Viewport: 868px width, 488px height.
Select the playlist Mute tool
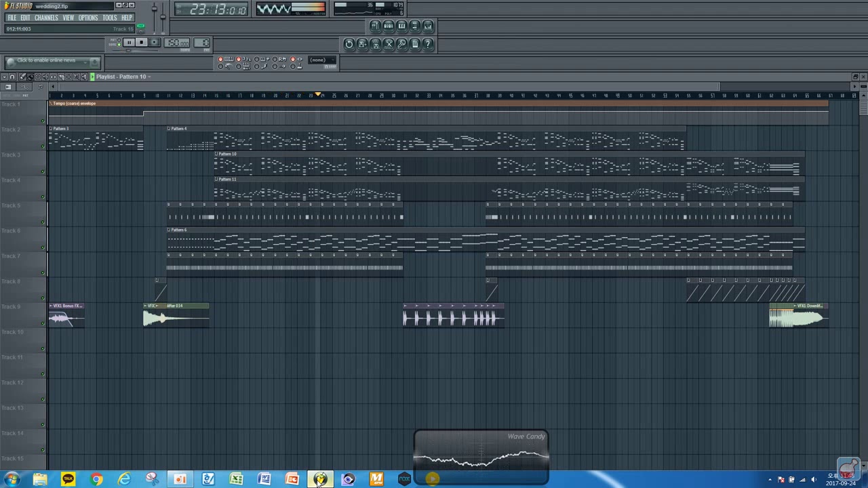pos(45,77)
